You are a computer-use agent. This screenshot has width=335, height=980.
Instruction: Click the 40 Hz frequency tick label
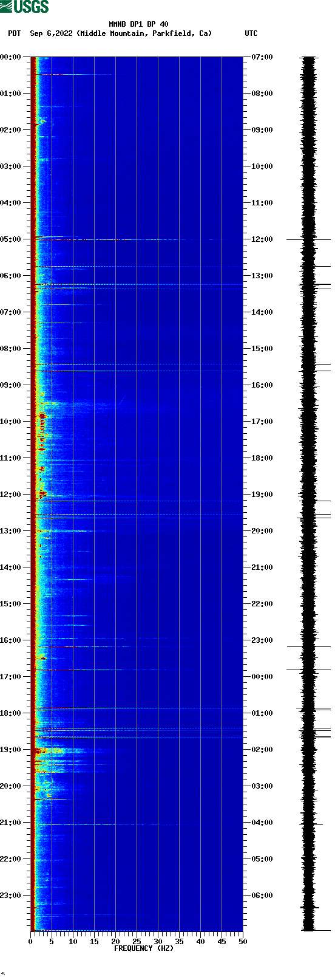tap(200, 942)
